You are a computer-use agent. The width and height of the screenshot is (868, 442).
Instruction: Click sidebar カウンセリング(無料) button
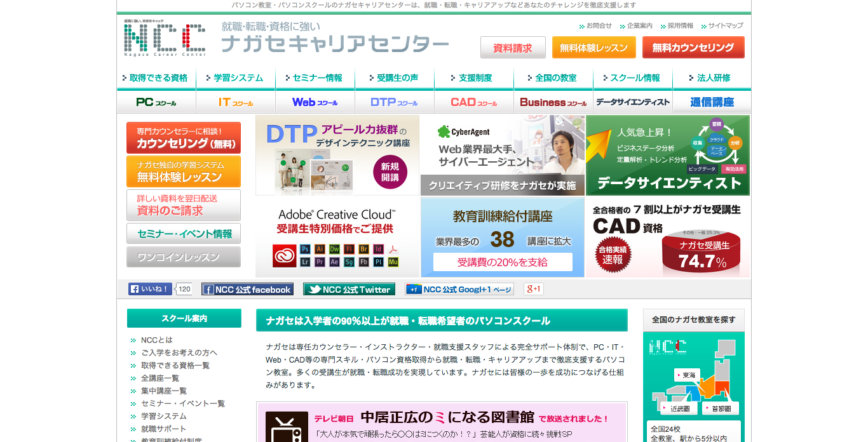(x=184, y=138)
